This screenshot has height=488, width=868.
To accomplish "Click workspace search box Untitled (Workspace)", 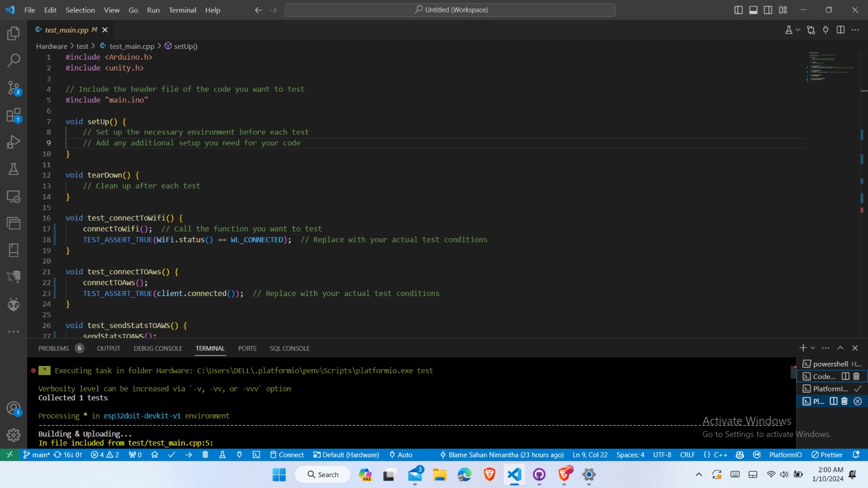I will click(x=450, y=10).
